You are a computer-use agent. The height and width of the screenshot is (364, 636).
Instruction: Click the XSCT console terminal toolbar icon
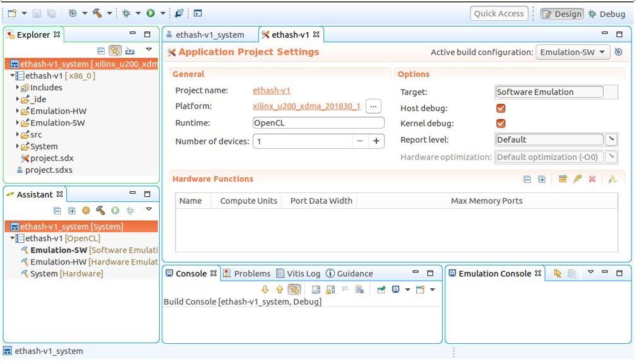point(198,13)
